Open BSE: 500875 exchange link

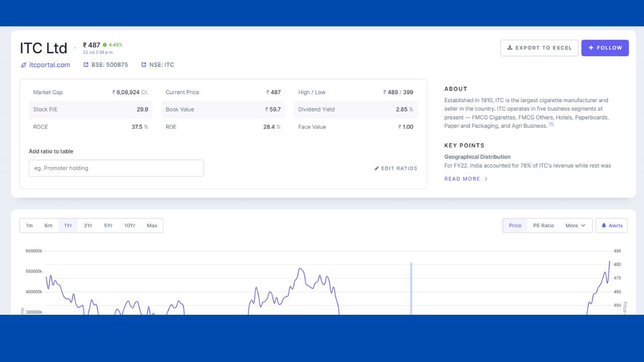pyautogui.click(x=106, y=65)
